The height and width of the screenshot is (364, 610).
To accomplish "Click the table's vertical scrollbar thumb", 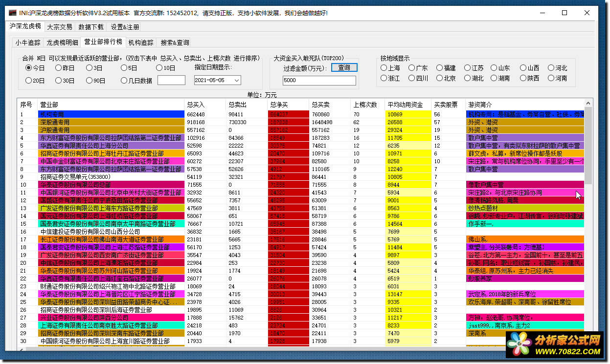I will (x=588, y=146).
